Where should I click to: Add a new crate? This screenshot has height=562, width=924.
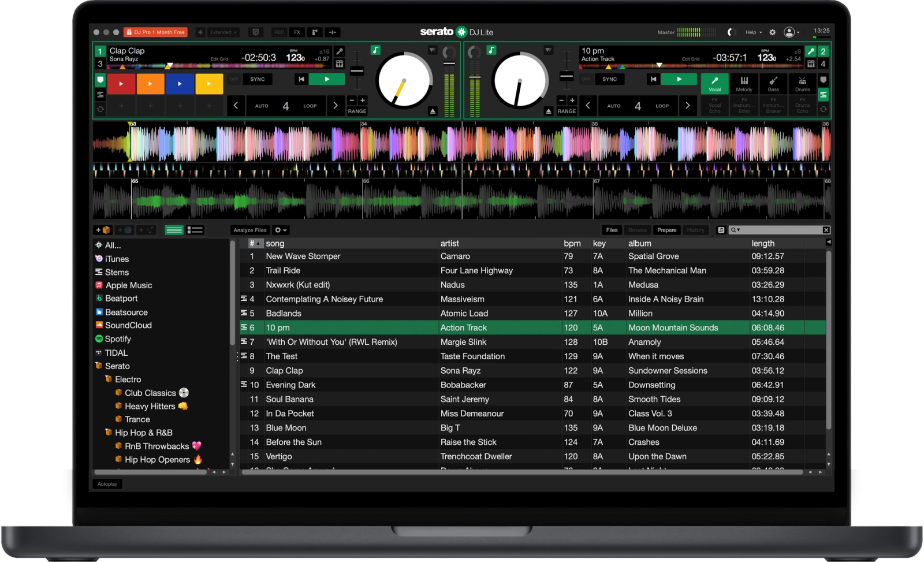103,230
